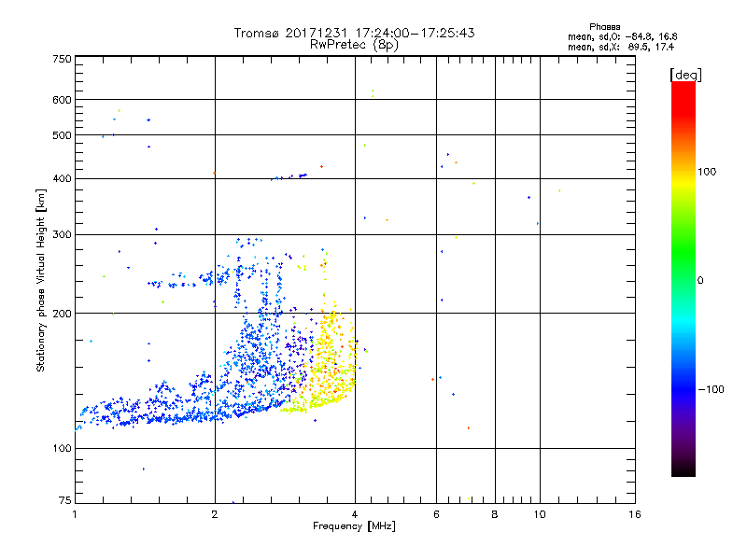Viewport: 747px width, 560px height.
Task: Click the 'Phases' header text
Action: coord(604,27)
